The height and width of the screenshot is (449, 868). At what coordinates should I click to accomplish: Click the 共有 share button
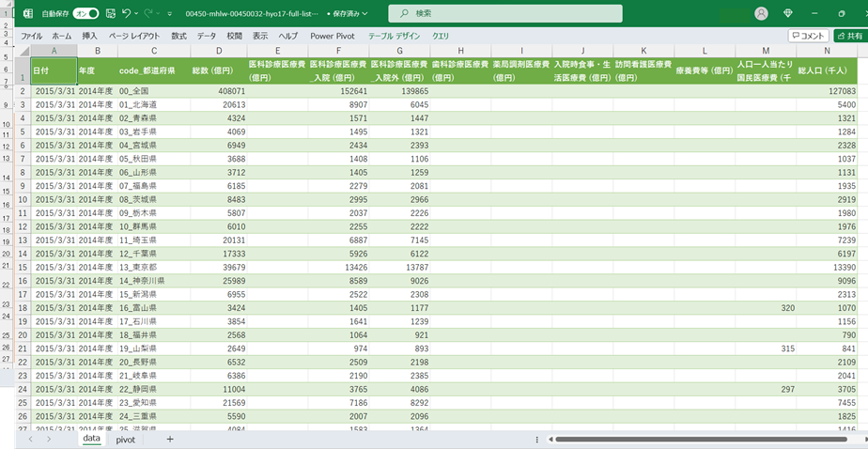[x=848, y=36]
